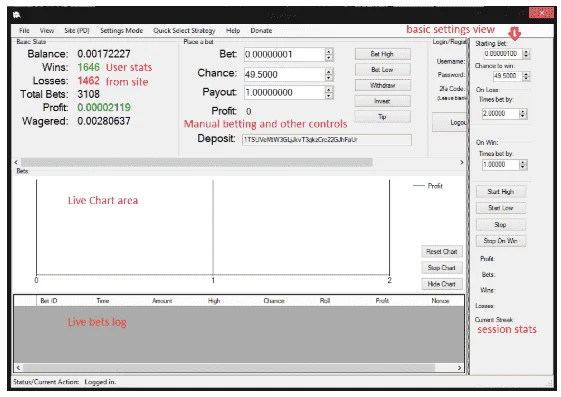Viewport: 561px width, 397px height.
Task: Open the File menu
Action: coord(24,31)
